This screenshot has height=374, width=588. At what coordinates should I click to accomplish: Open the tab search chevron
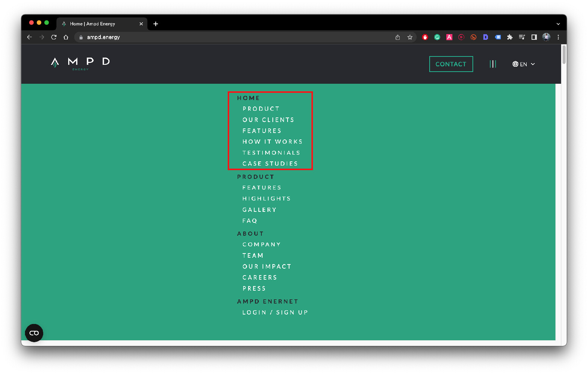click(x=558, y=24)
